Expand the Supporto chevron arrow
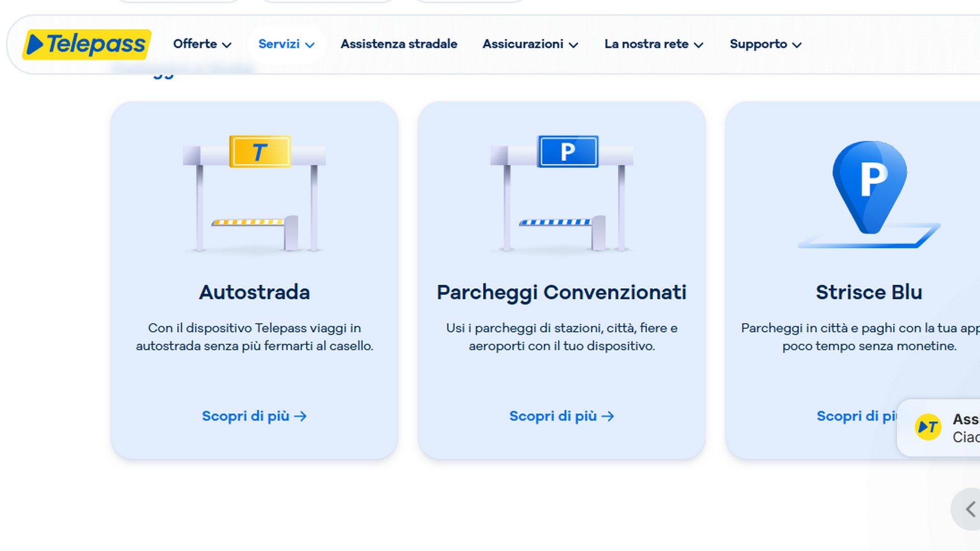Viewport: 980px width, 551px height. click(797, 45)
